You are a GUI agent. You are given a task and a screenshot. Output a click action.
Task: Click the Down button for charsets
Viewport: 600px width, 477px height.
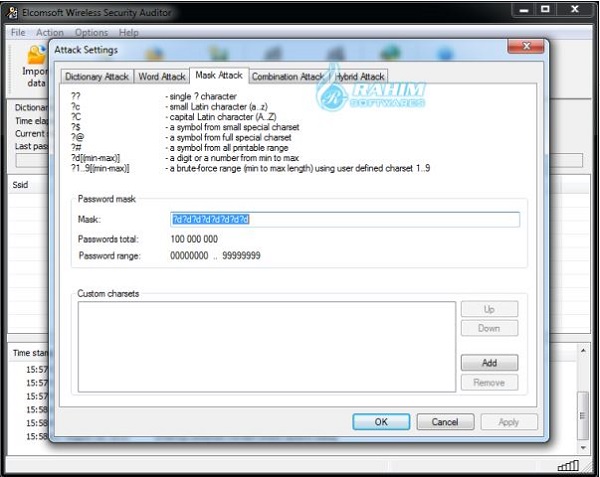[x=489, y=328]
